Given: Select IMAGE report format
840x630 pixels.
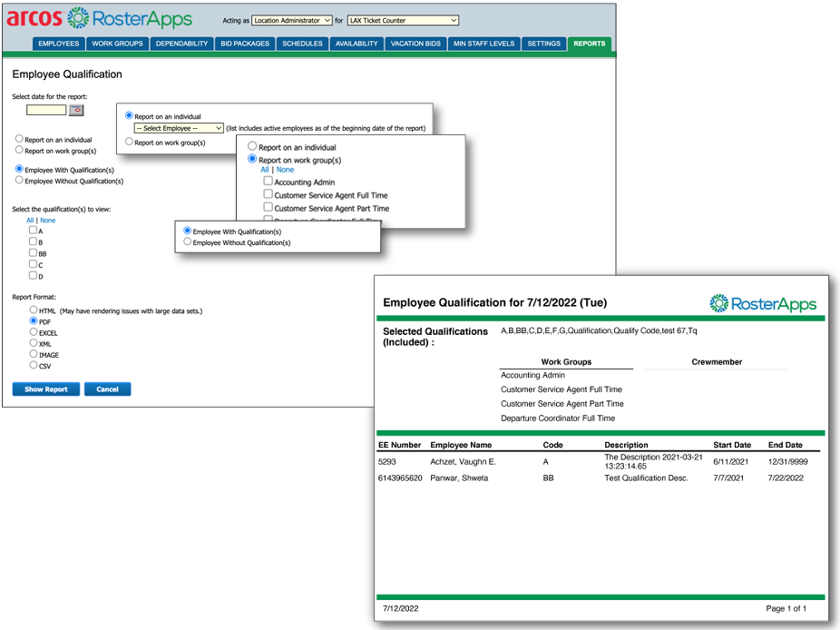Looking at the screenshot, I should pos(34,354).
